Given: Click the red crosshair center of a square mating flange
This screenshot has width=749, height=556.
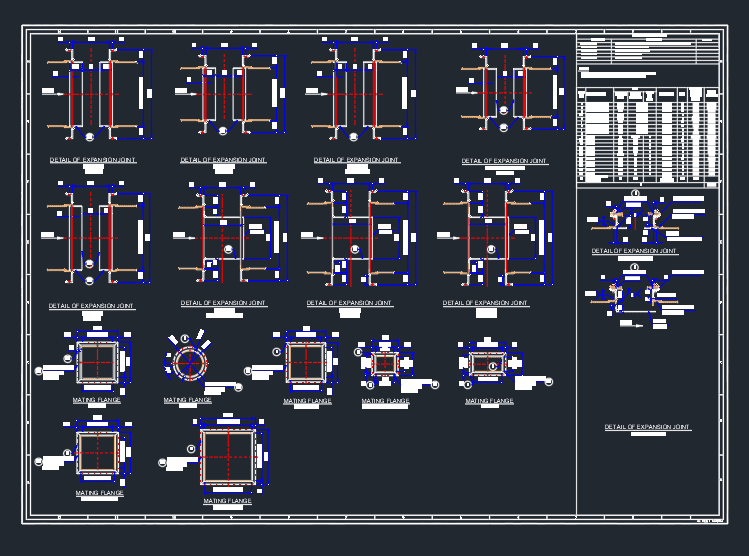Looking at the screenshot, I should tap(97, 362).
